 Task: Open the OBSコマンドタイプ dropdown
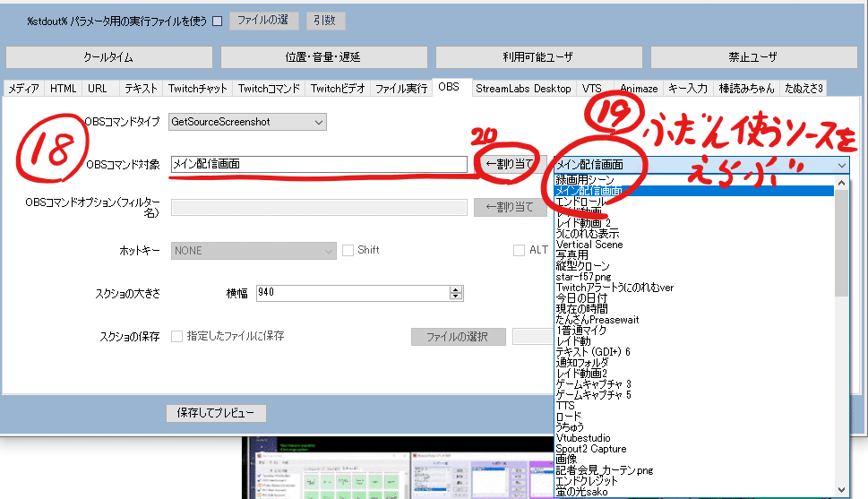247,122
